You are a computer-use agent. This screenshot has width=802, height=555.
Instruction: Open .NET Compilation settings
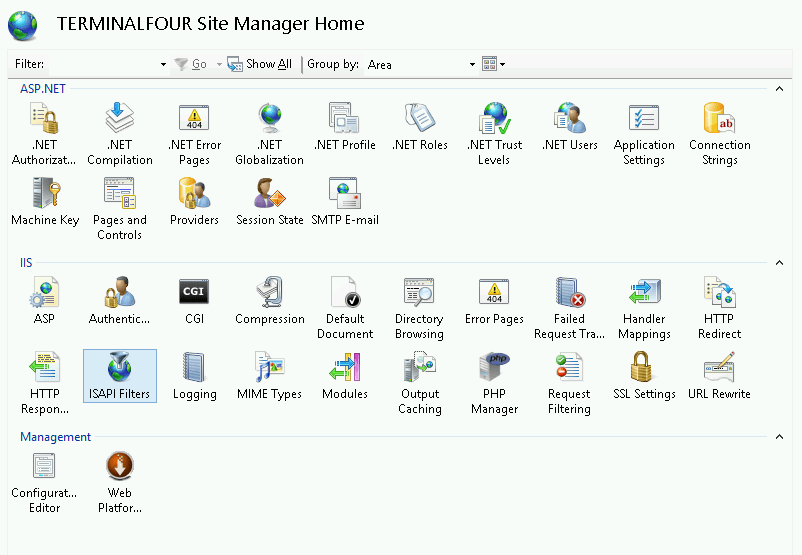[x=120, y=134]
